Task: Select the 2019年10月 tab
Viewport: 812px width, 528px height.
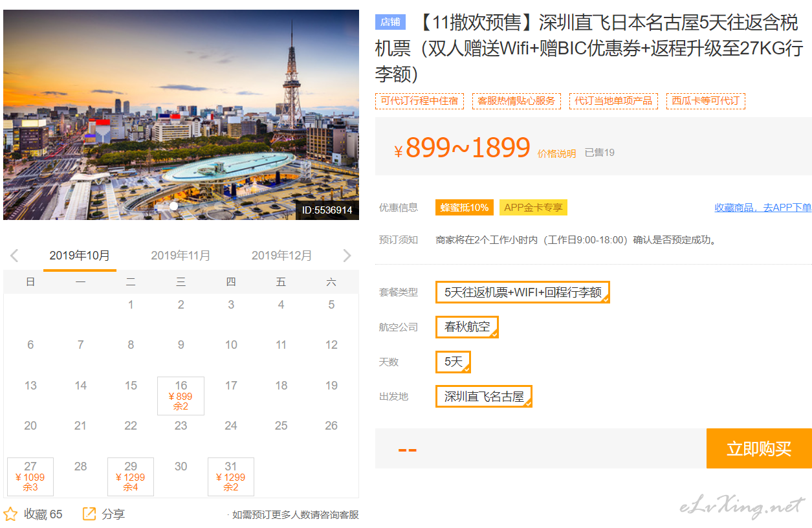Action: click(80, 256)
